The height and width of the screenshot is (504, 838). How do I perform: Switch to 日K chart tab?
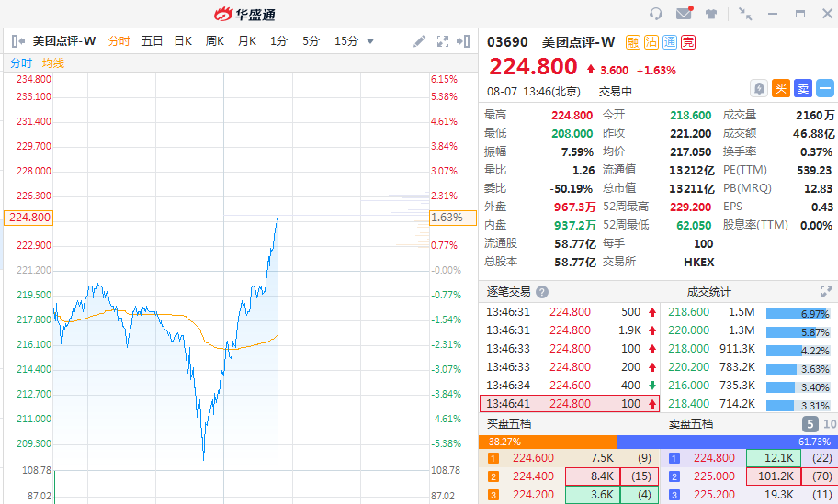[x=184, y=41]
